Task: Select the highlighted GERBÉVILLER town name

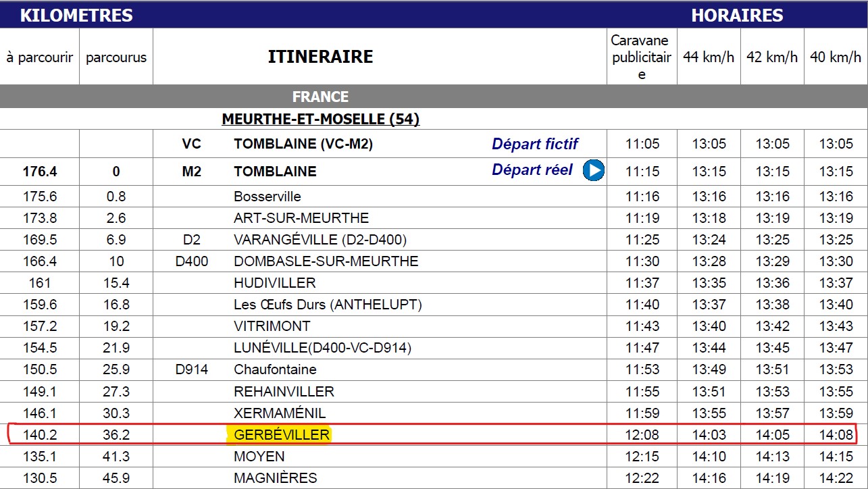Action: (282, 434)
